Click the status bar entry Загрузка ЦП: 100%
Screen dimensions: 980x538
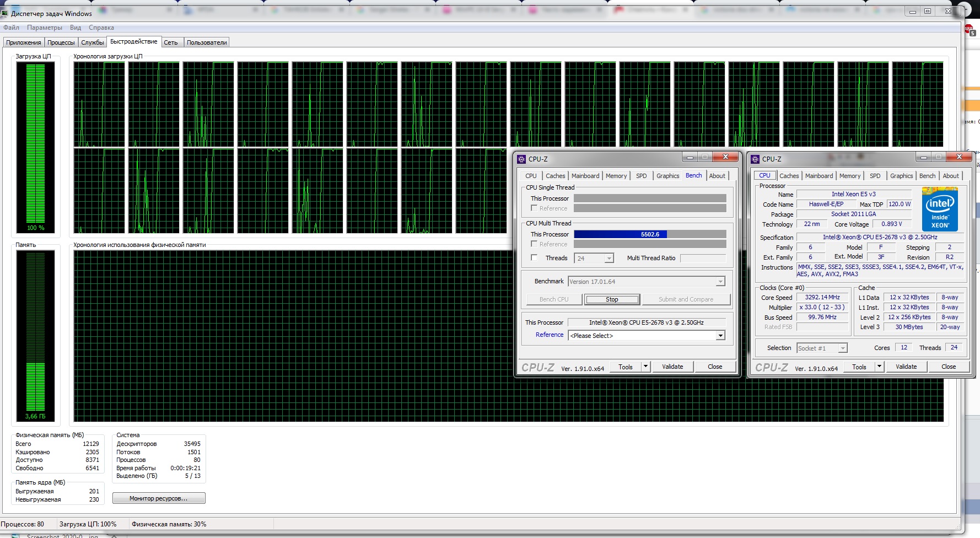88,524
